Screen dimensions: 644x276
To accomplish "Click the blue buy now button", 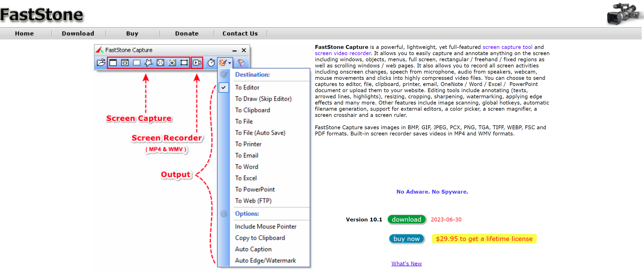I will (x=407, y=239).
